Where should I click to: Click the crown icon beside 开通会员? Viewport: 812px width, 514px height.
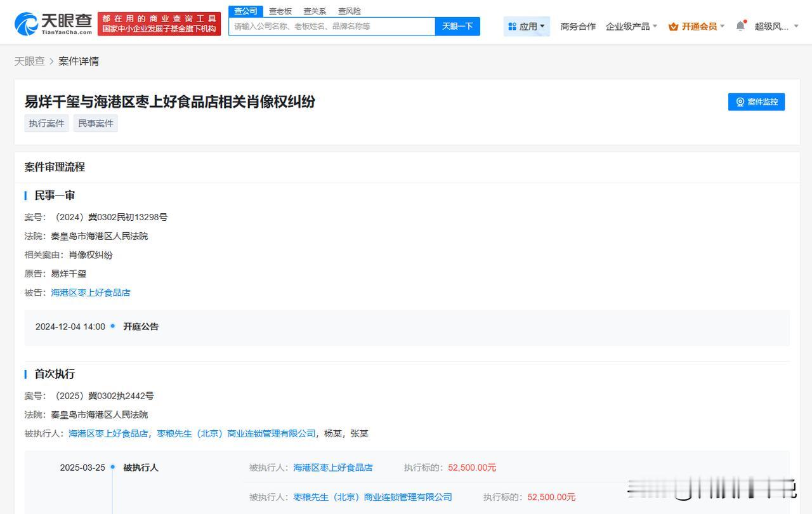673,27
